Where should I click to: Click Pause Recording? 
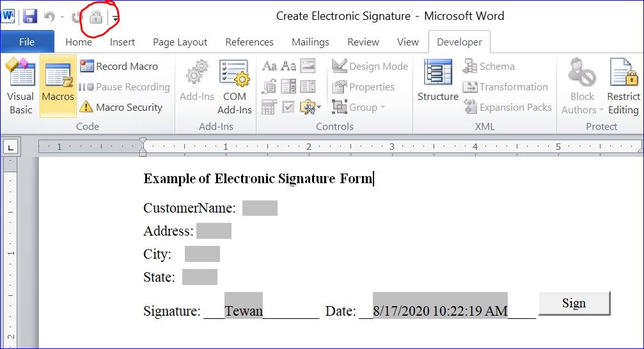click(x=124, y=86)
